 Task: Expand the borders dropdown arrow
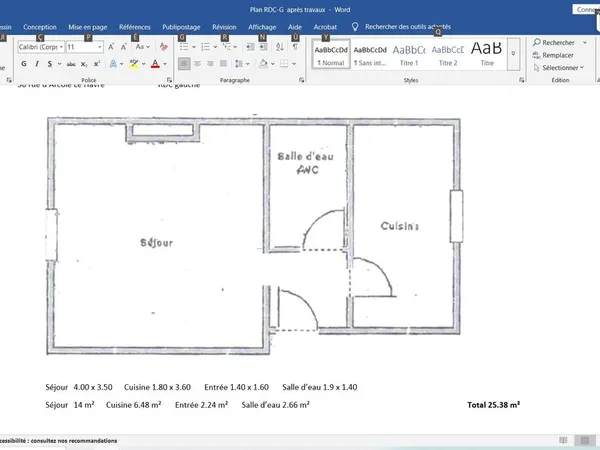pos(294,64)
